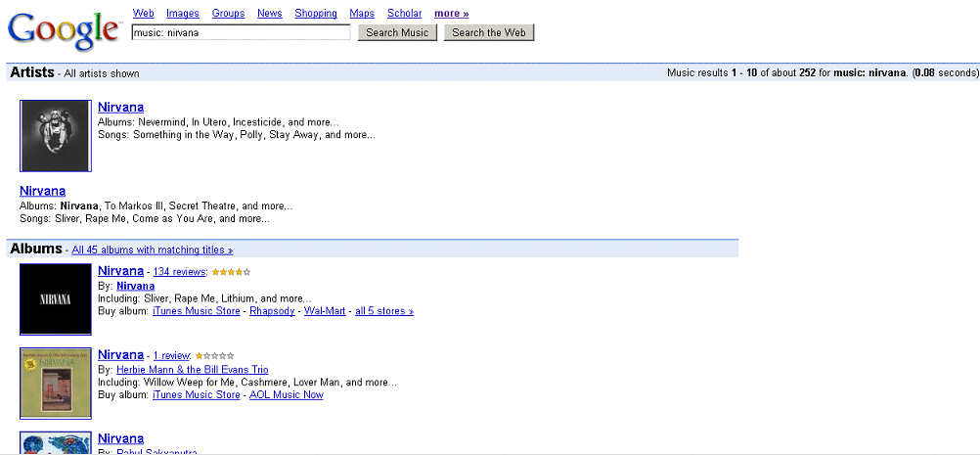Open the 134 reviews link

(179, 272)
